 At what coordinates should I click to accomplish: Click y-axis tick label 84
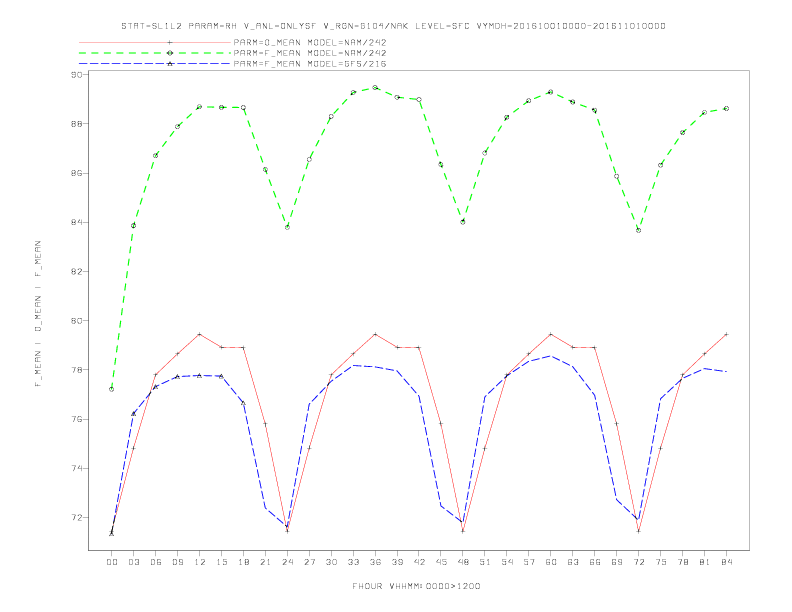[x=76, y=222]
